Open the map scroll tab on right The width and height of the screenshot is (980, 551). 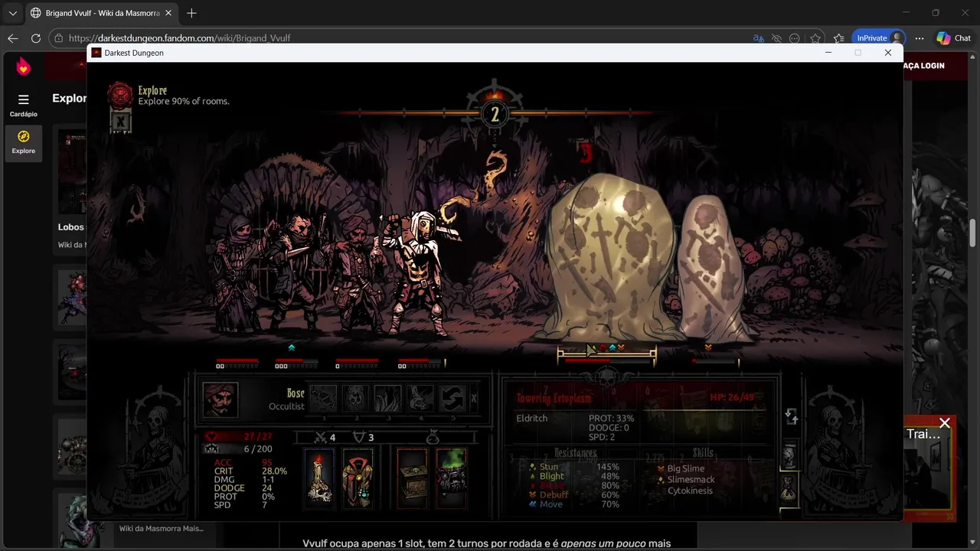(789, 455)
